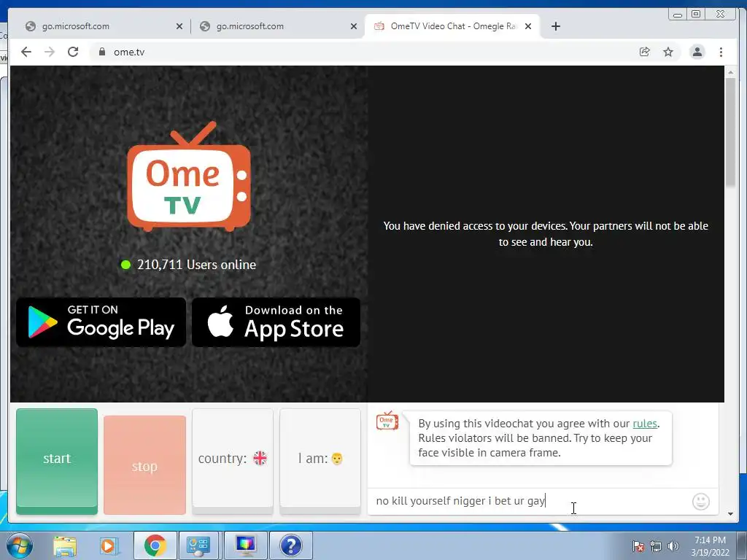The height and width of the screenshot is (560, 747).
Task: Click the volume speaker tray icon
Action: 673,546
